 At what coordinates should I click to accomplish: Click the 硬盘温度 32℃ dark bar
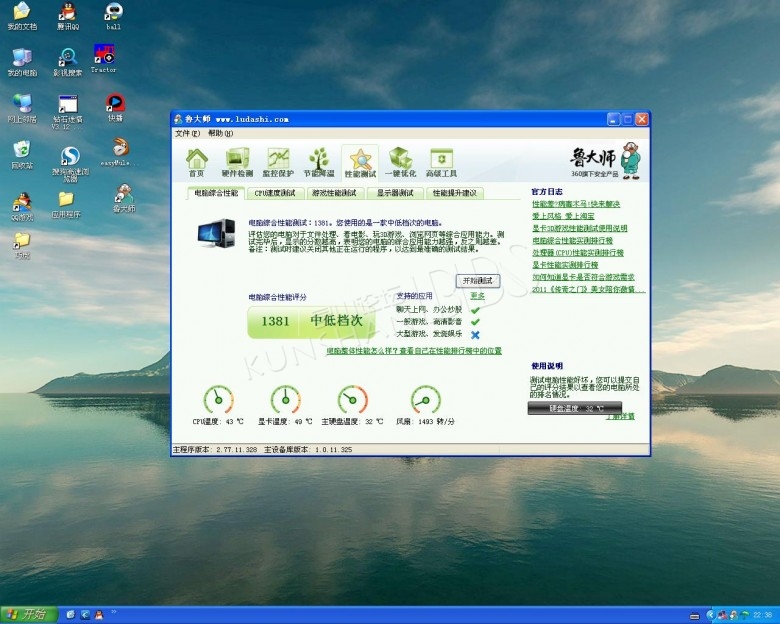click(575, 408)
